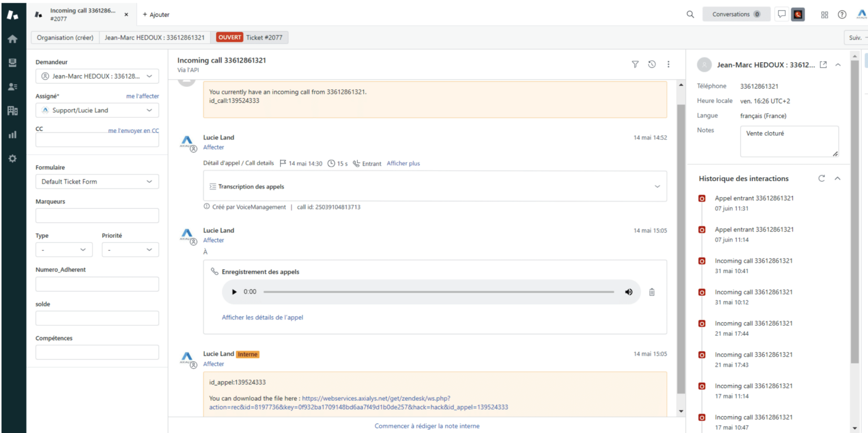Click Afficher les détails de l'appel link
Viewport: 868px width, 433px height.
tap(262, 317)
